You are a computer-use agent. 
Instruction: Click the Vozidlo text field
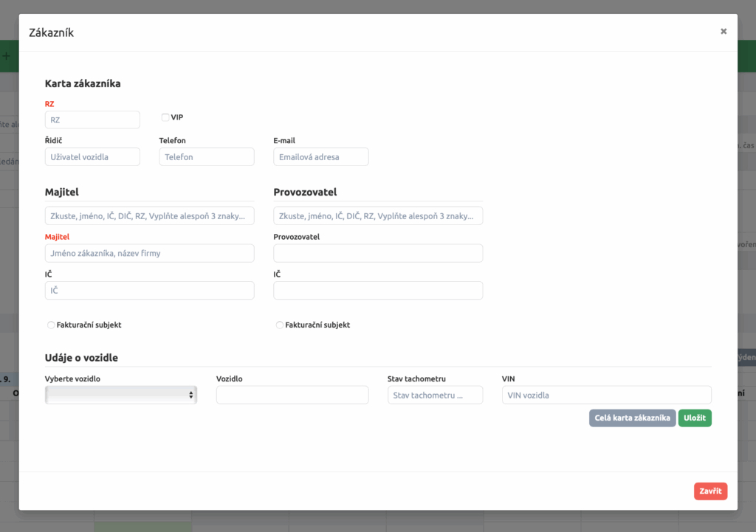(x=292, y=395)
